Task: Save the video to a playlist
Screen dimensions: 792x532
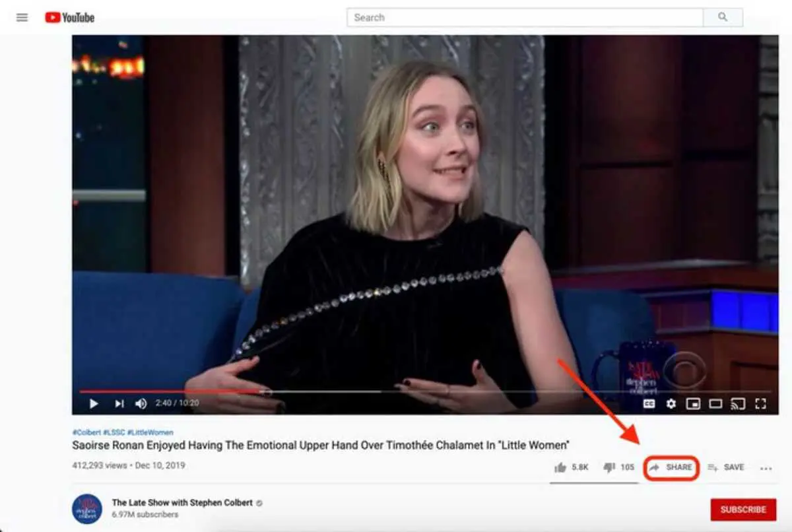Action: (725, 467)
